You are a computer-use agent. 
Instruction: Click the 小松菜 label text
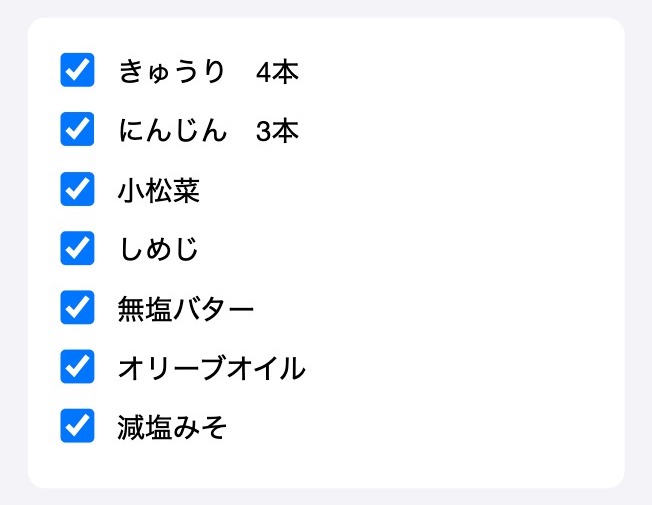pyautogui.click(x=159, y=191)
